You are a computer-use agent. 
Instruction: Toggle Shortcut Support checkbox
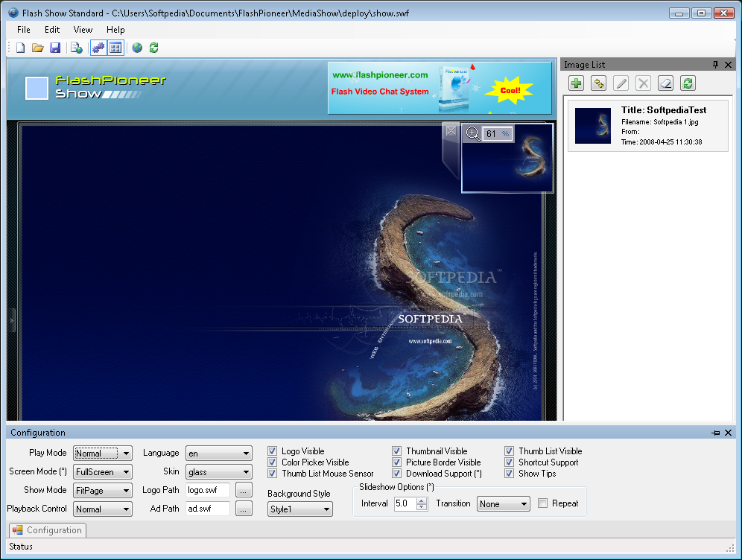[x=509, y=462]
